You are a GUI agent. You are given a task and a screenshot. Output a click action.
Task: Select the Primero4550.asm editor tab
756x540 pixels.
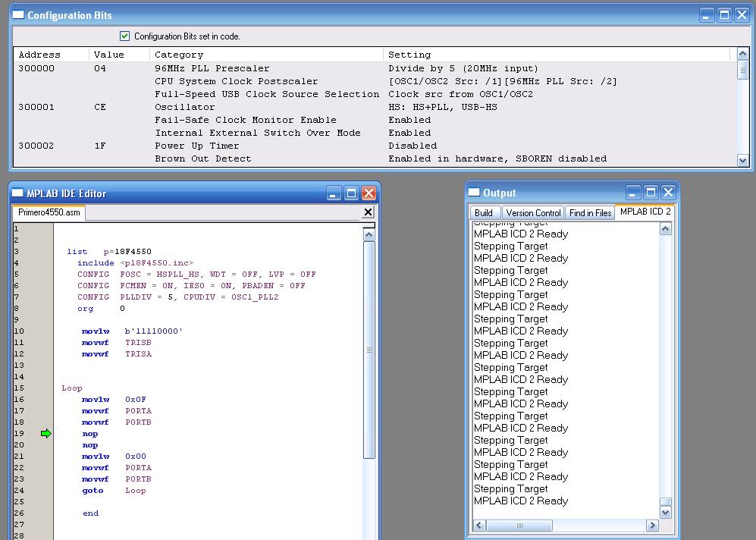coord(49,212)
